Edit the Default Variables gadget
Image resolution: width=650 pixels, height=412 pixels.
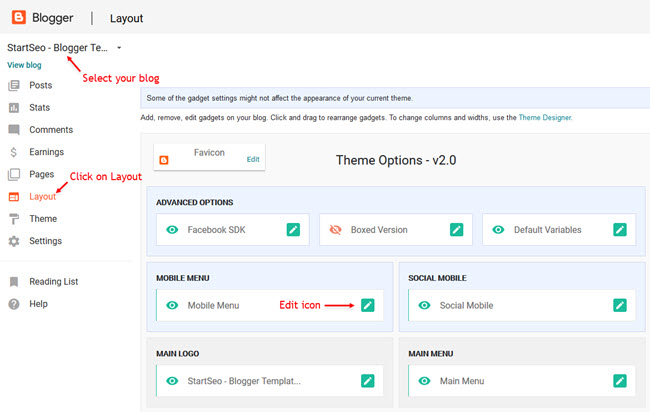(620, 230)
